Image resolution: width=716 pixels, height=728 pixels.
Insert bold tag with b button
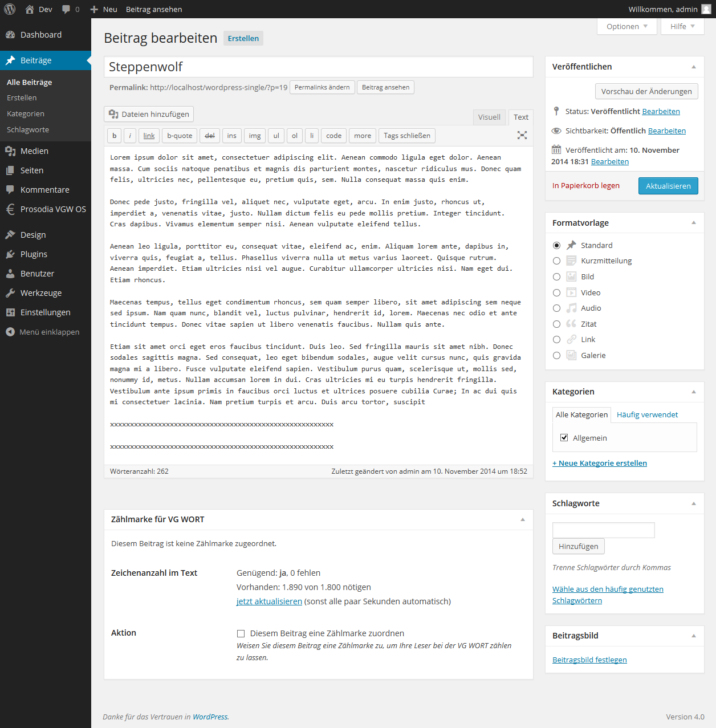(x=115, y=136)
